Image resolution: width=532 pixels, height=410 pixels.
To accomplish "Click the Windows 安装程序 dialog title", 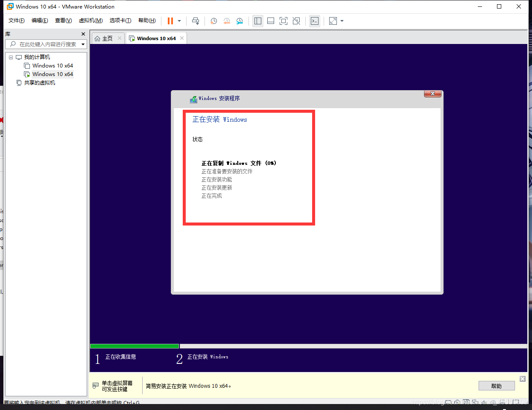I will [x=219, y=99].
